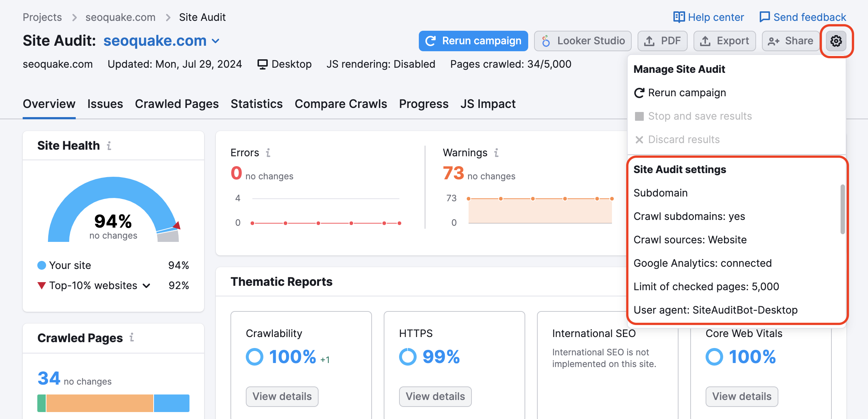The width and height of the screenshot is (868, 419).
Task: Open Google Analytics: connected setting
Action: 702,263
